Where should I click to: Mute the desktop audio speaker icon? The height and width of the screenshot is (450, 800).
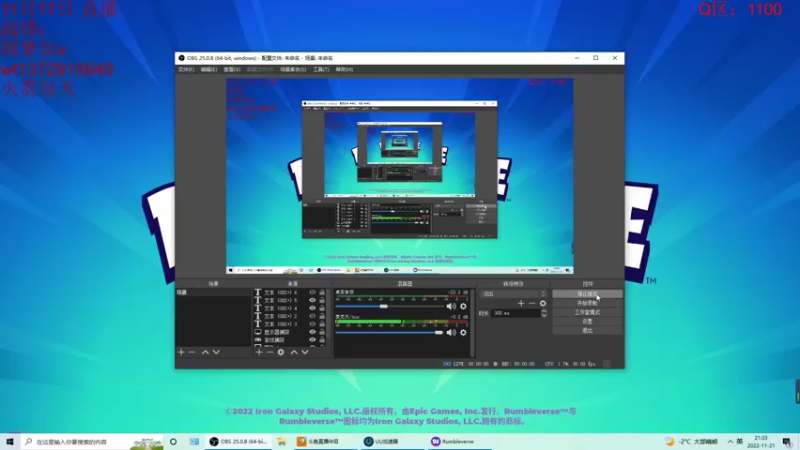[451, 306]
